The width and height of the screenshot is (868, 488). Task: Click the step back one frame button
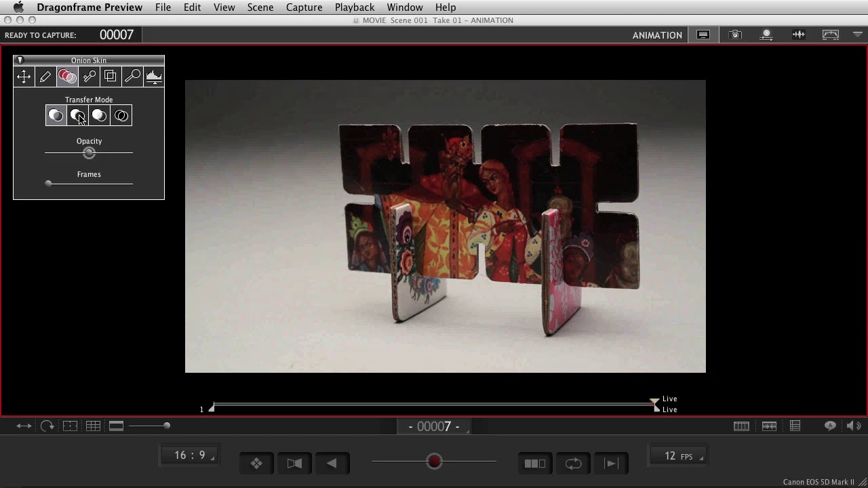pos(332,464)
